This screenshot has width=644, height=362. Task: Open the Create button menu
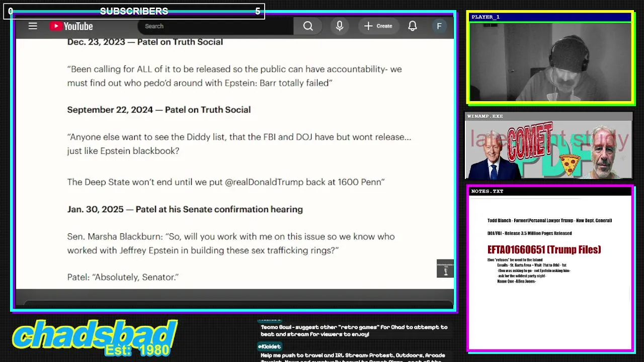pyautogui.click(x=378, y=26)
